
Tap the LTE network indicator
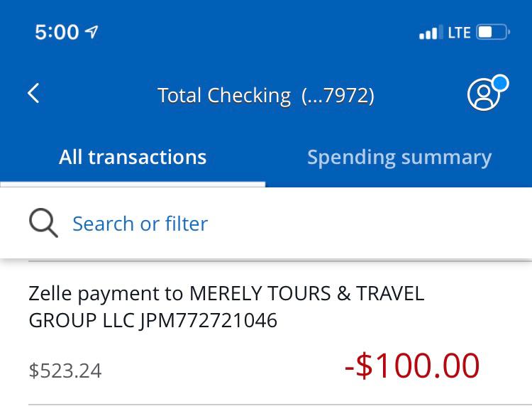pos(459,33)
